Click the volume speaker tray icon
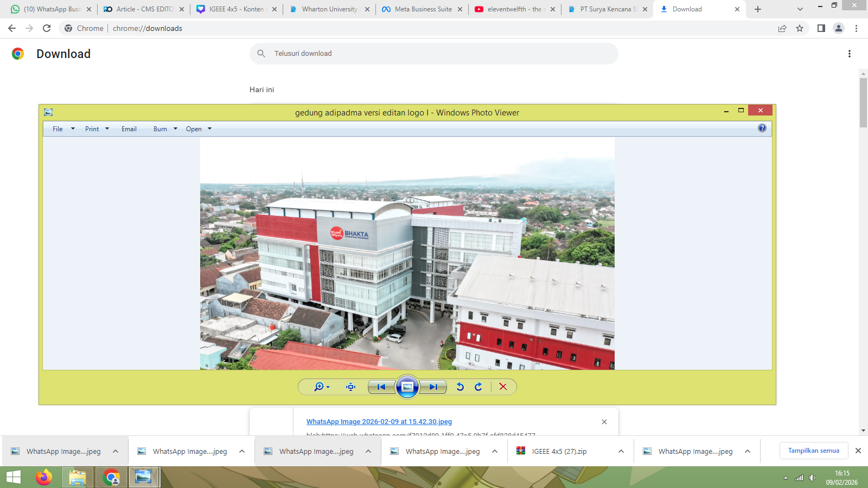This screenshot has height=488, width=868. 812,478
